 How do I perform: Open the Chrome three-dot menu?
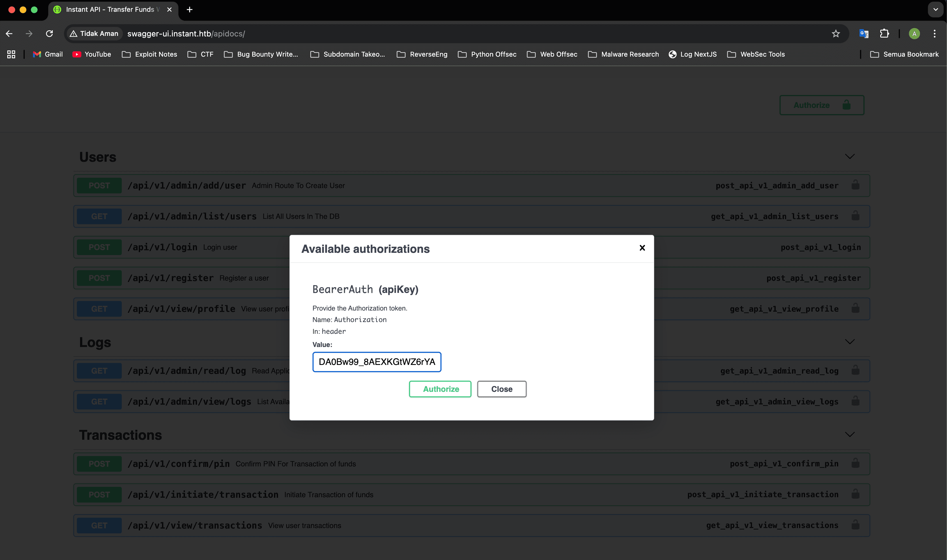pyautogui.click(x=935, y=34)
